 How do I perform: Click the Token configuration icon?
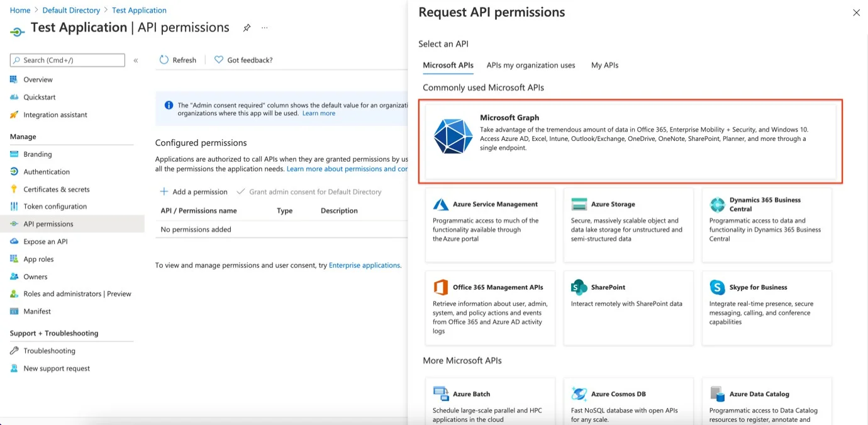click(x=14, y=207)
